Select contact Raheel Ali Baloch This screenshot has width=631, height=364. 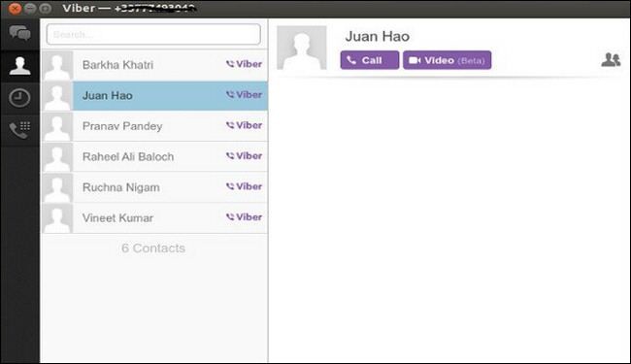[x=155, y=156]
